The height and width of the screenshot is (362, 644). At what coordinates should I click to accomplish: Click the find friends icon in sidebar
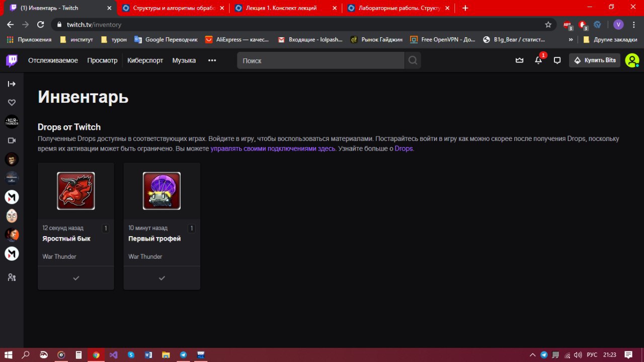point(12,277)
